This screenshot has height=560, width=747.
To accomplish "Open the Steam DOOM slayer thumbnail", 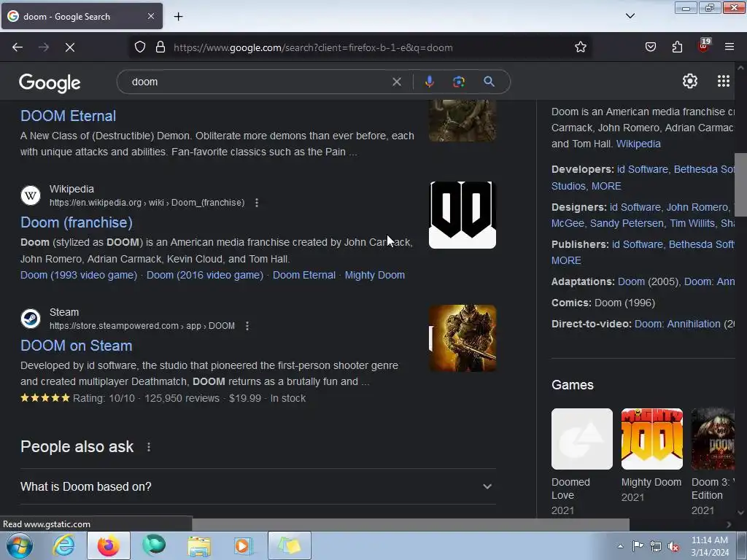I will [462, 338].
